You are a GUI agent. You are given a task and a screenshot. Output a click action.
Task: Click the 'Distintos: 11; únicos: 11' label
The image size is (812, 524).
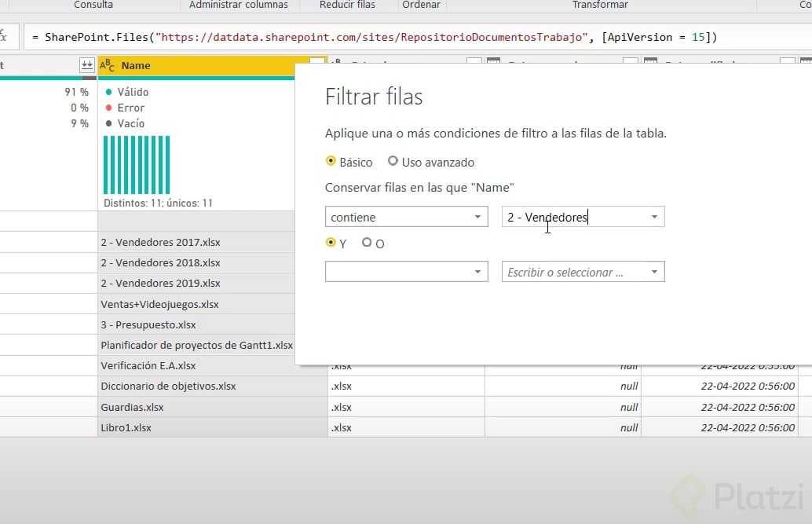[158, 203]
